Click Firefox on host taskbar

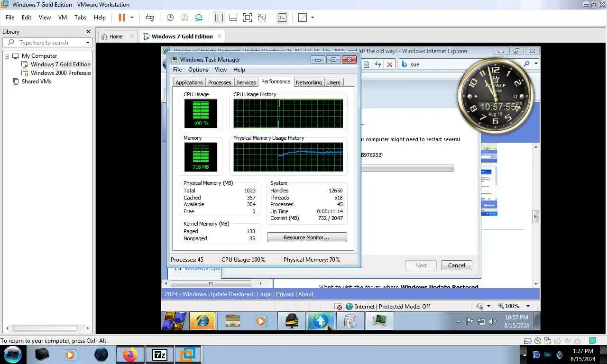[x=130, y=355]
